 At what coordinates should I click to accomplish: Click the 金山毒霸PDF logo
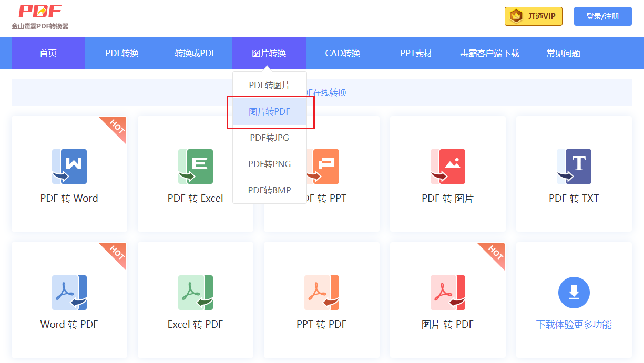(x=39, y=15)
